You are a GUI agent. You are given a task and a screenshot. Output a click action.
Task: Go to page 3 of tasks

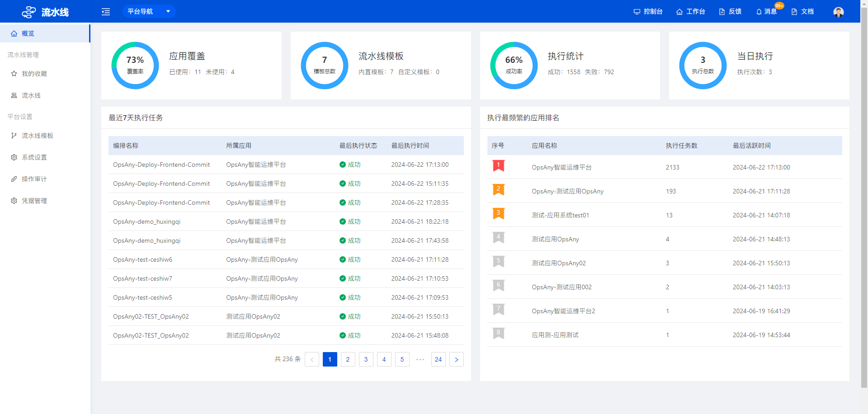coord(366,359)
